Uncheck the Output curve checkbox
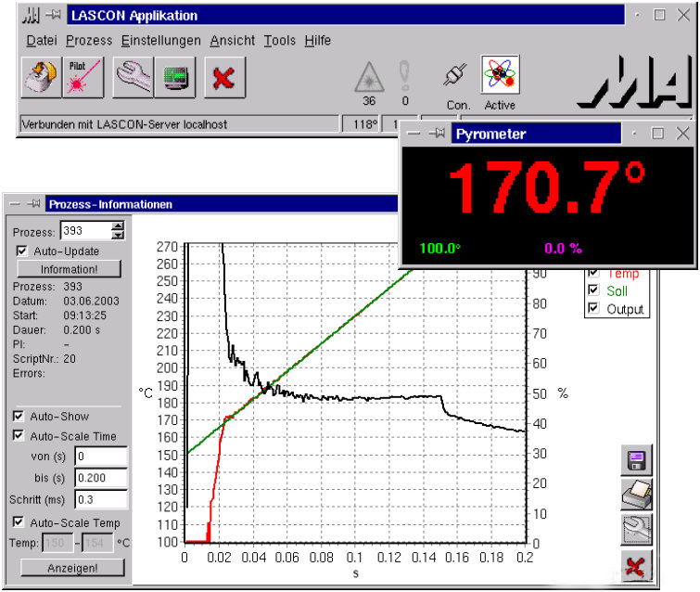The width and height of the screenshot is (700, 592). (594, 309)
